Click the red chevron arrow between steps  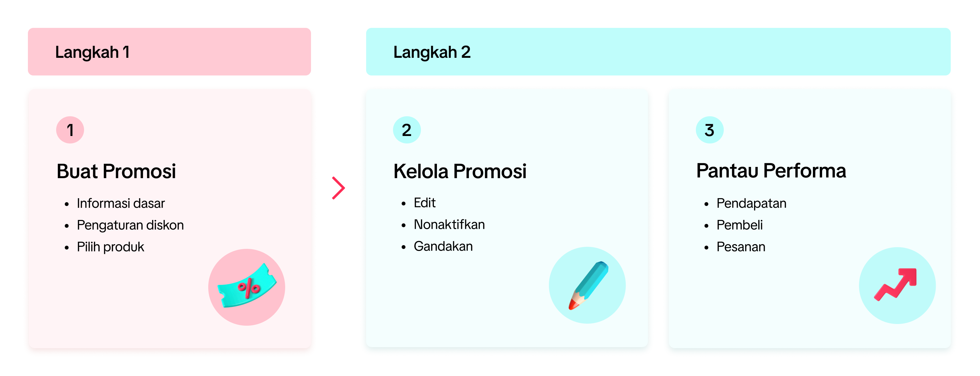click(338, 188)
